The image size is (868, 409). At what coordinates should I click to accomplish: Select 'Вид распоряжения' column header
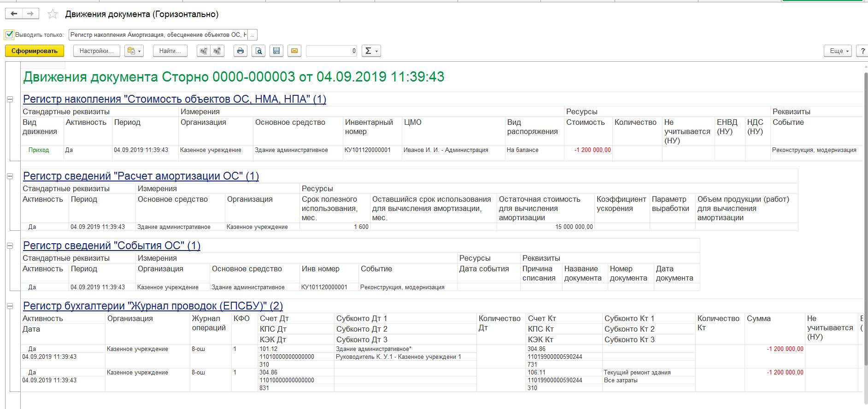point(532,127)
